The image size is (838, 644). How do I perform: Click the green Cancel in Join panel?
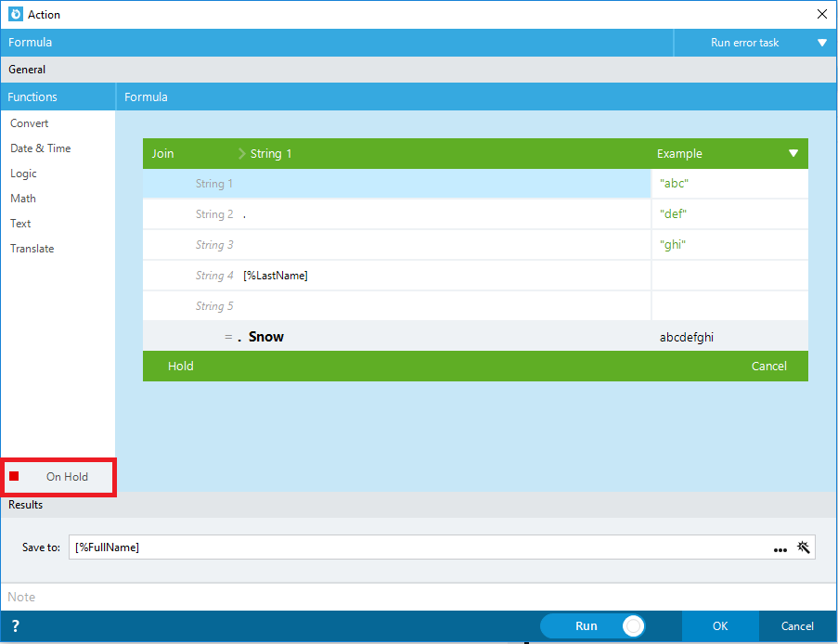(x=768, y=367)
